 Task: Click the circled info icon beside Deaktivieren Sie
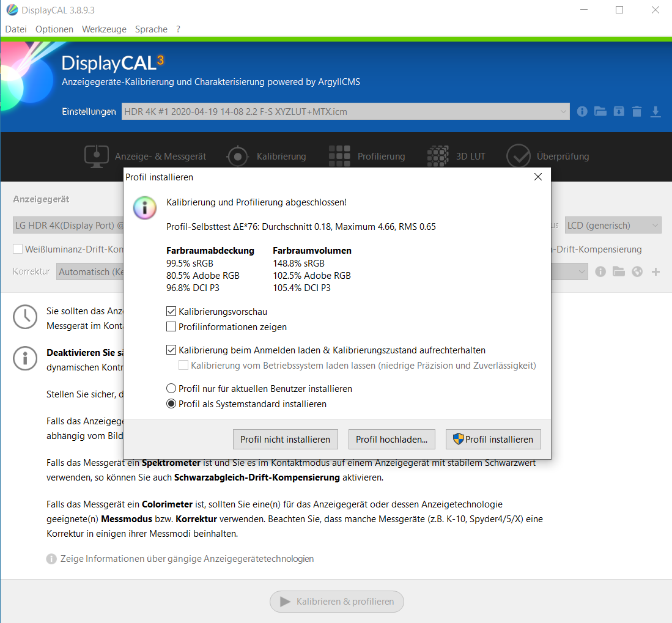[25, 358]
